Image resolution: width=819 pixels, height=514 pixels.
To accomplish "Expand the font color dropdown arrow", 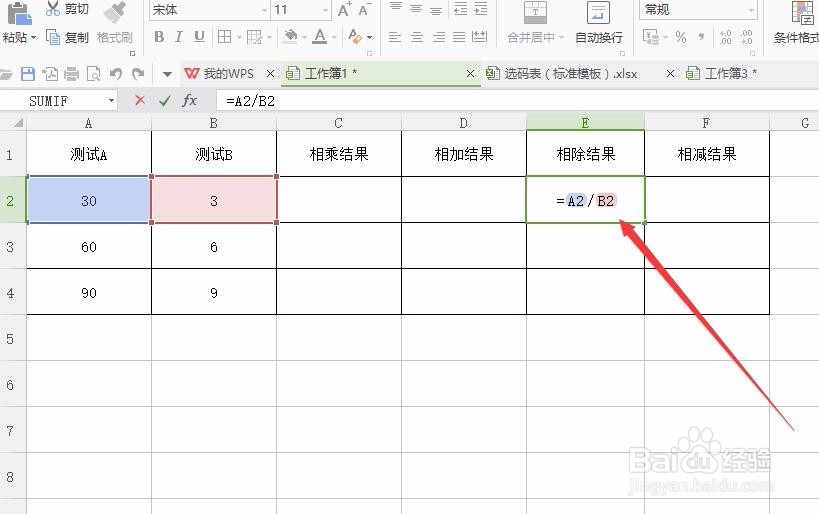I will click(334, 37).
